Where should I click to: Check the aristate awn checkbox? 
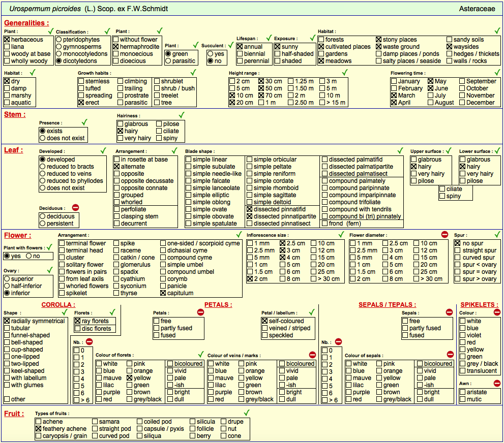tap(462, 392)
